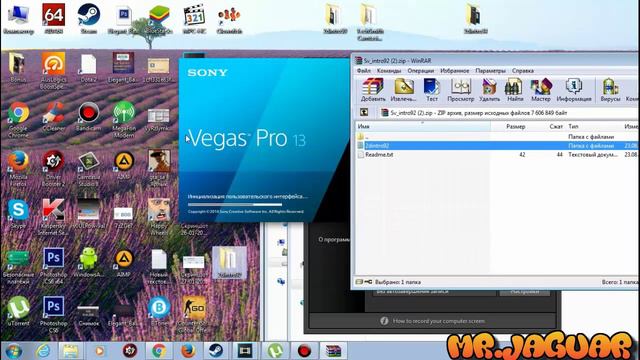Open the Файл menu in WinRAR
The width and height of the screenshot is (640, 360).
364,71
